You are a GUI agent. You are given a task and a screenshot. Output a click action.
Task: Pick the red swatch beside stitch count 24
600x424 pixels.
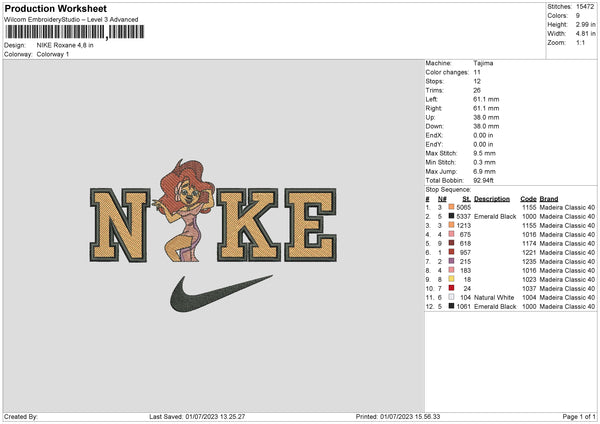click(x=451, y=288)
